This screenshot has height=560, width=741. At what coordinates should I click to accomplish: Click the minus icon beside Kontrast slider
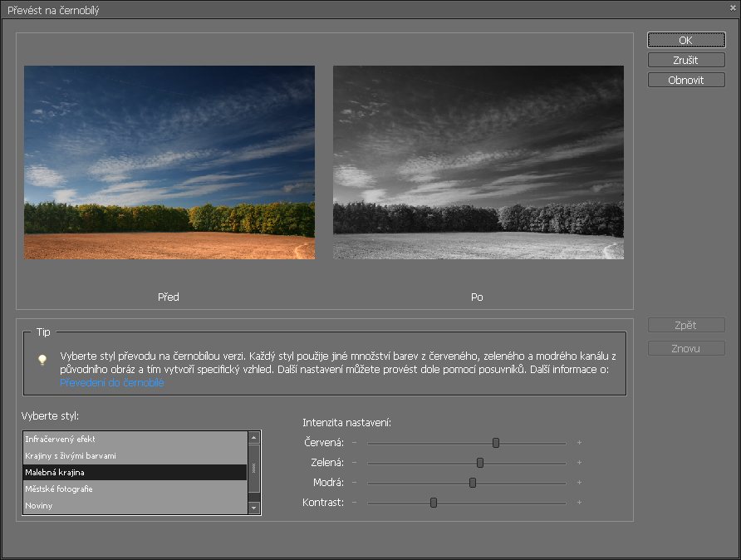(354, 503)
